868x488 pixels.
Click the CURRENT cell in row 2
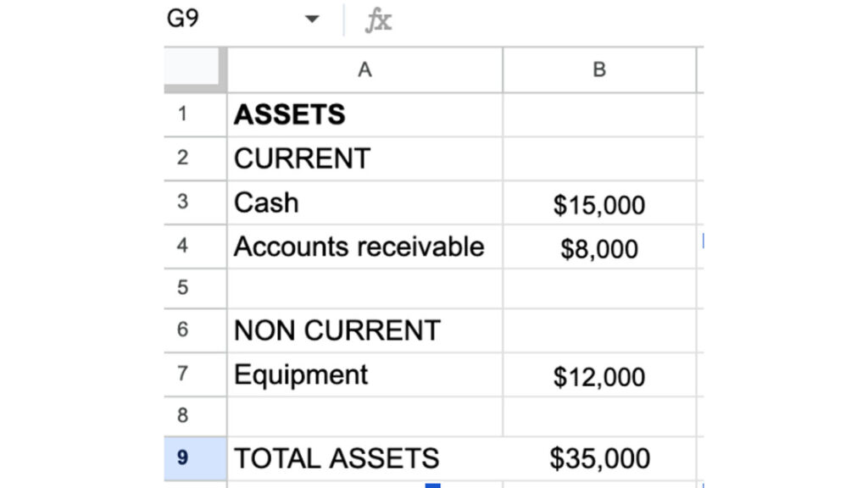[x=364, y=158]
